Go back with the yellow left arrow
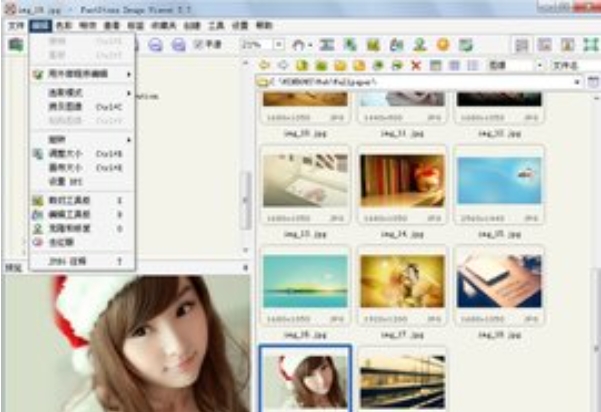 click(264, 66)
